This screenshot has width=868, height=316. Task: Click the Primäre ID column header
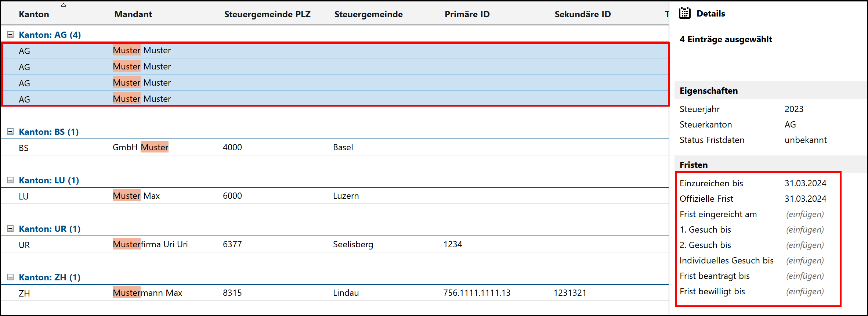[x=467, y=14]
